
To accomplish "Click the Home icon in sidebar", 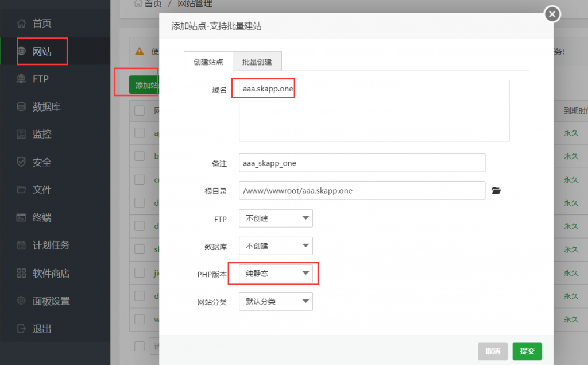I will point(22,24).
